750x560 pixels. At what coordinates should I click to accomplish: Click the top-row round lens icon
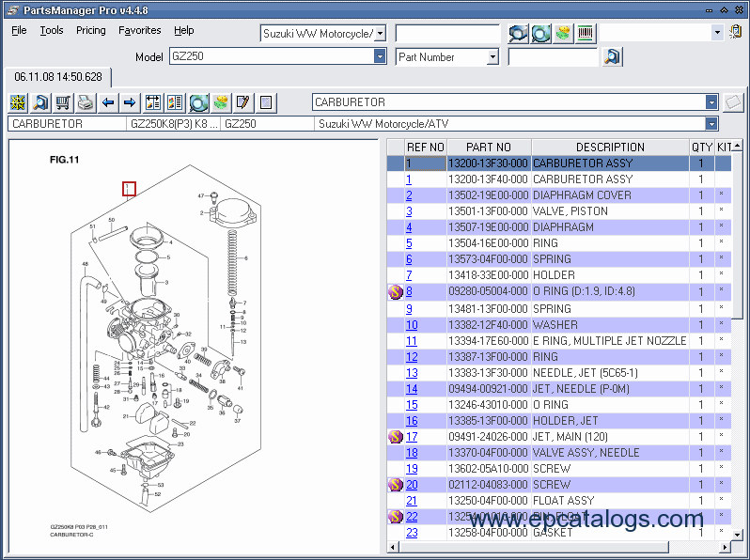(x=541, y=34)
